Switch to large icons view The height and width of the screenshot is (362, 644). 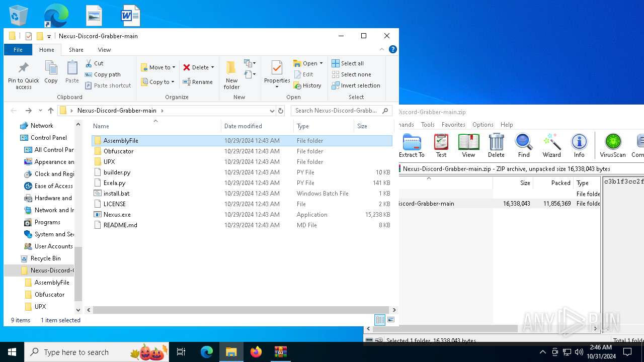pyautogui.click(x=391, y=320)
